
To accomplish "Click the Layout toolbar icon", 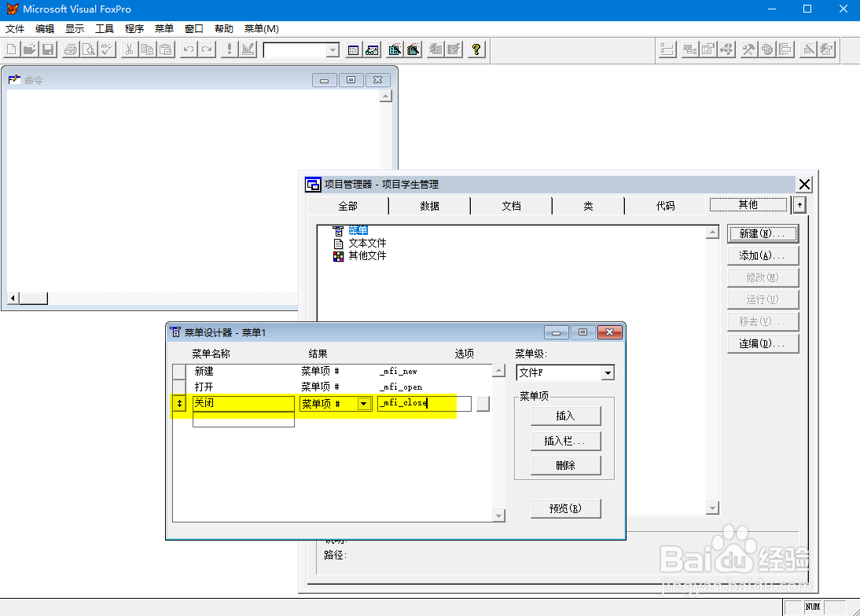I will [785, 49].
